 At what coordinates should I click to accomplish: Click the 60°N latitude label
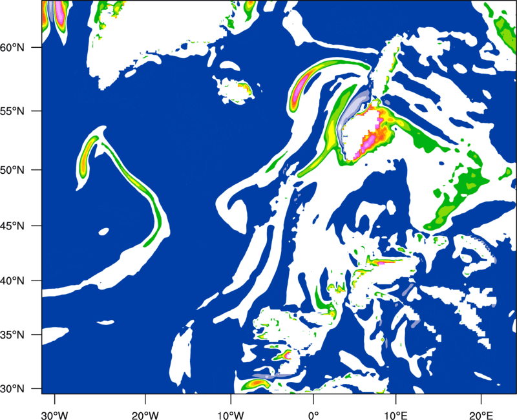point(12,47)
